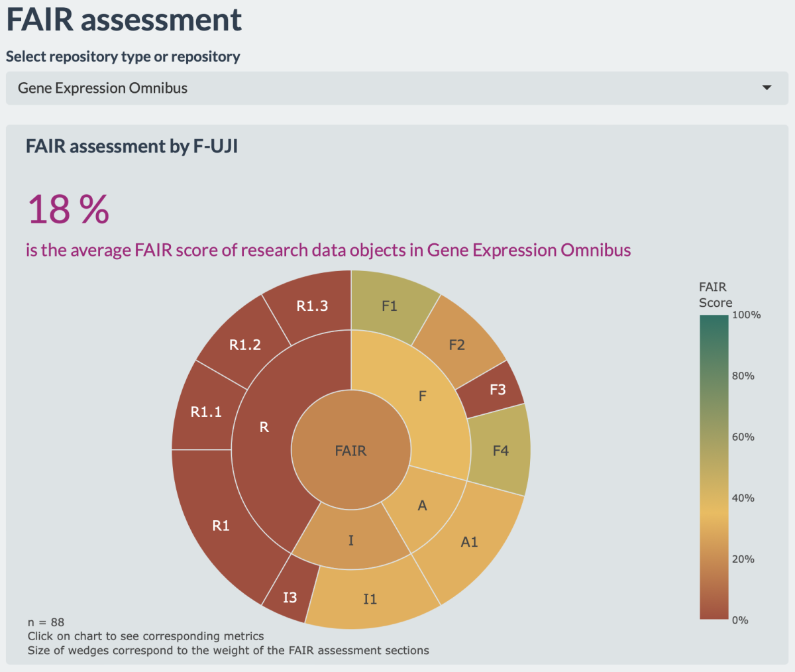Screen dimensions: 795x672
Task: Select the I1 interoperability wedge
Action: (370, 598)
